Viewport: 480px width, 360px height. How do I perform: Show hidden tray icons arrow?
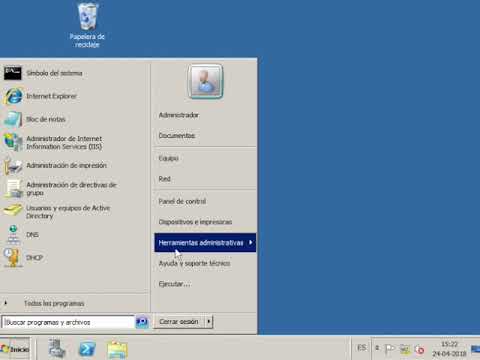pyautogui.click(x=377, y=348)
